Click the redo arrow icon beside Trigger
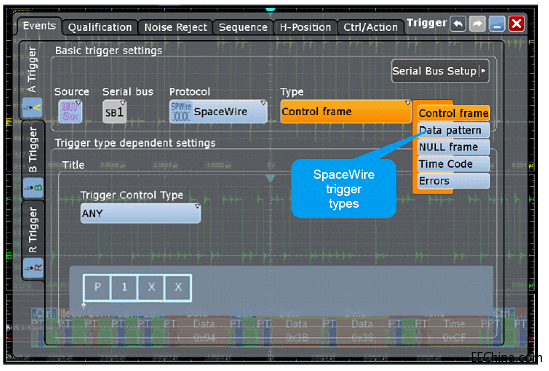Image resolution: width=549 pixels, height=371 pixels. point(477,24)
